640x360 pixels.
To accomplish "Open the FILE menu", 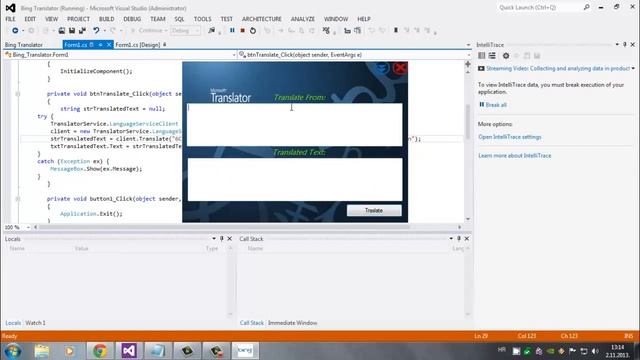I will click(11, 19).
